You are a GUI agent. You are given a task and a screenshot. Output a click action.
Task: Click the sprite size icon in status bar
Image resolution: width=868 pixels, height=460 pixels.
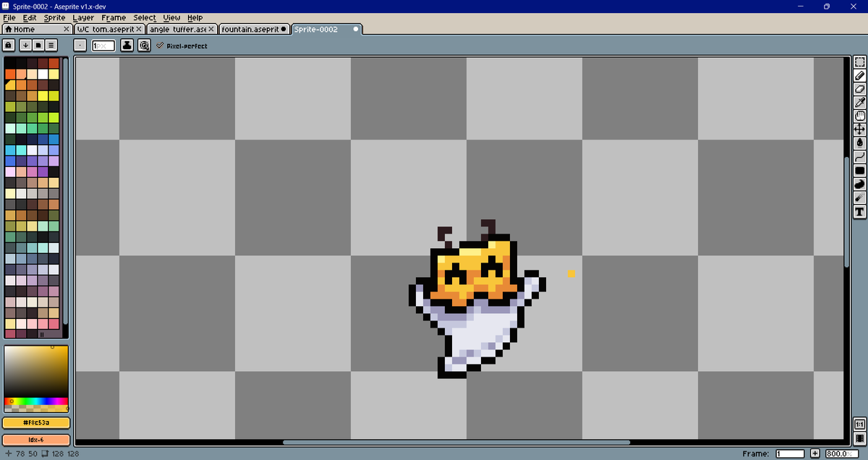pos(45,453)
